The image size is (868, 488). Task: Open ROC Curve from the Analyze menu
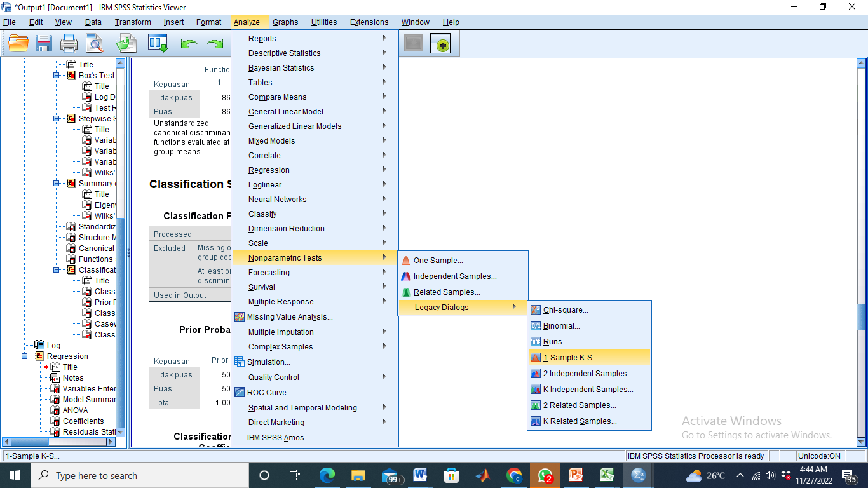(269, 393)
